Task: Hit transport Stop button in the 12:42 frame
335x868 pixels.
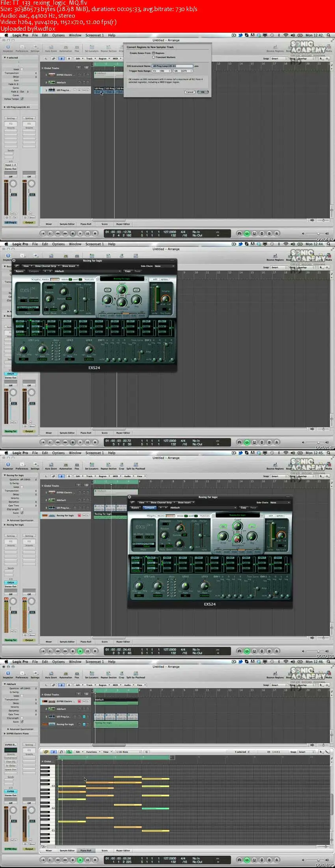Action: point(73,233)
